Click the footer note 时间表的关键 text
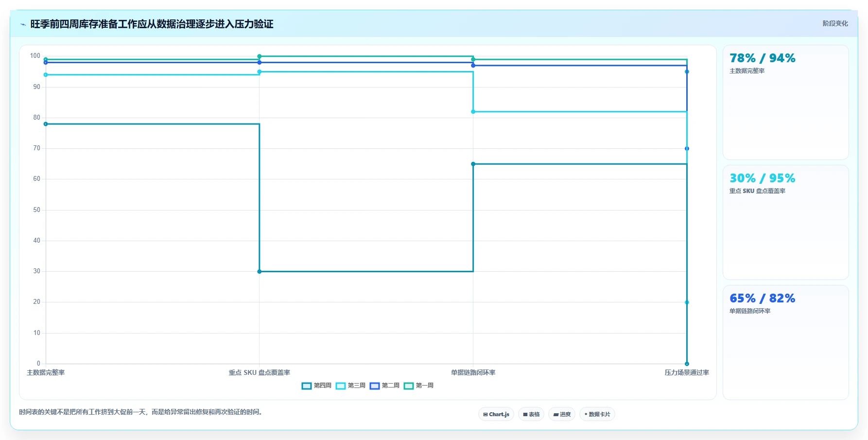The image size is (868, 440). [x=142, y=412]
